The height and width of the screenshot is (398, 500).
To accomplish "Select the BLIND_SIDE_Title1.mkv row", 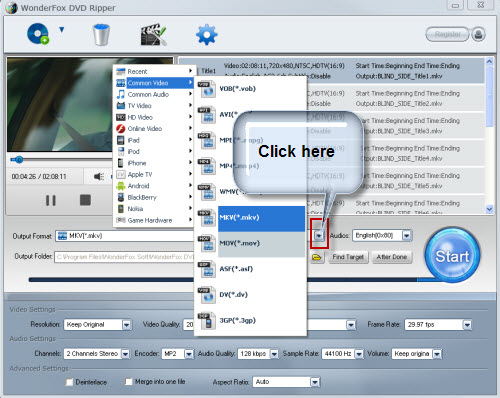I will tap(332, 71).
